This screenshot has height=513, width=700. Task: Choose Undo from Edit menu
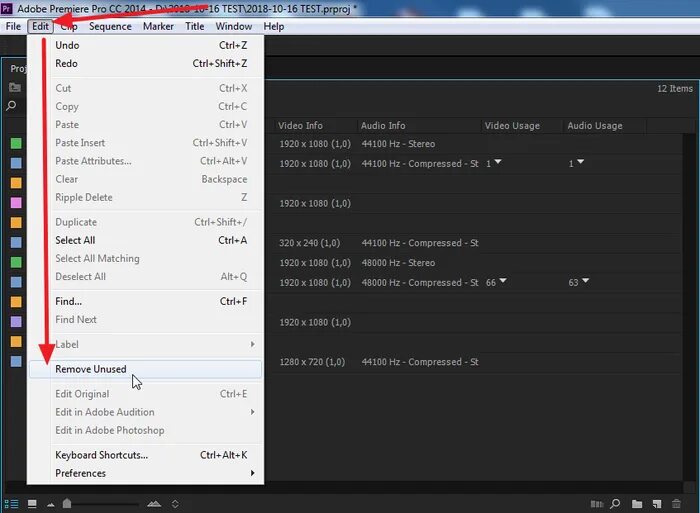146,45
